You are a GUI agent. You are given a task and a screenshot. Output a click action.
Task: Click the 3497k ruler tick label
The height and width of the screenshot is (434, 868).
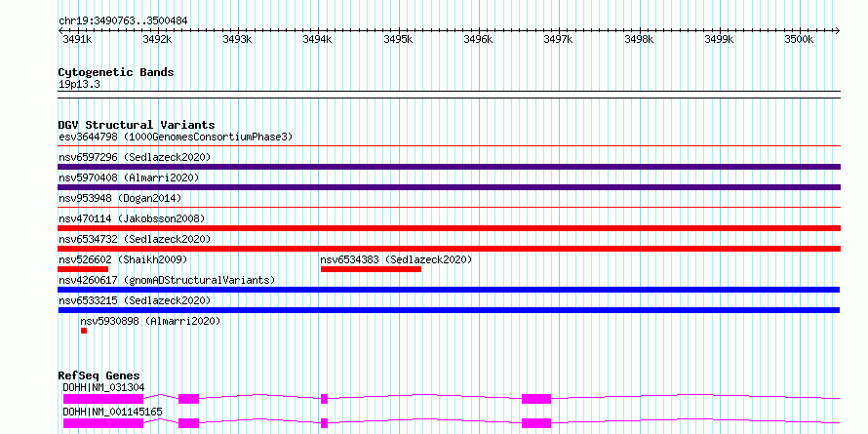(558, 39)
